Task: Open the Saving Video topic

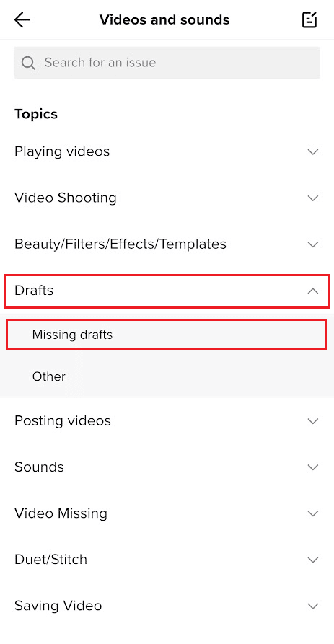Action: [167, 606]
